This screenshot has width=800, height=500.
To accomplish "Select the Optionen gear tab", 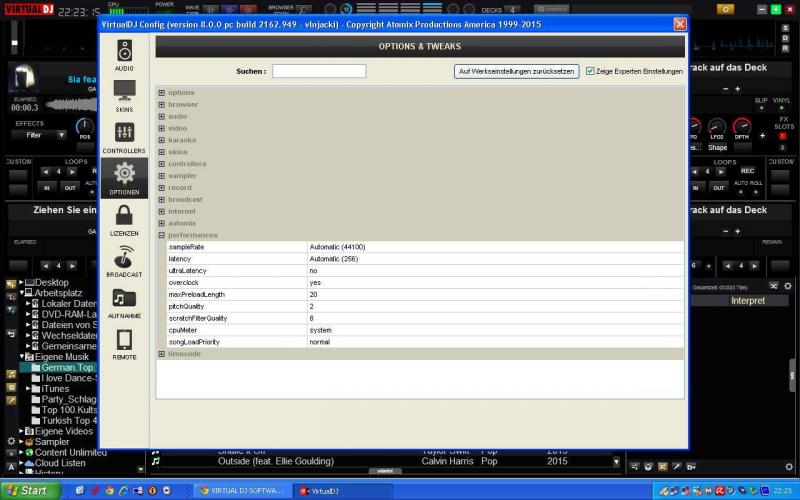I will [x=124, y=178].
